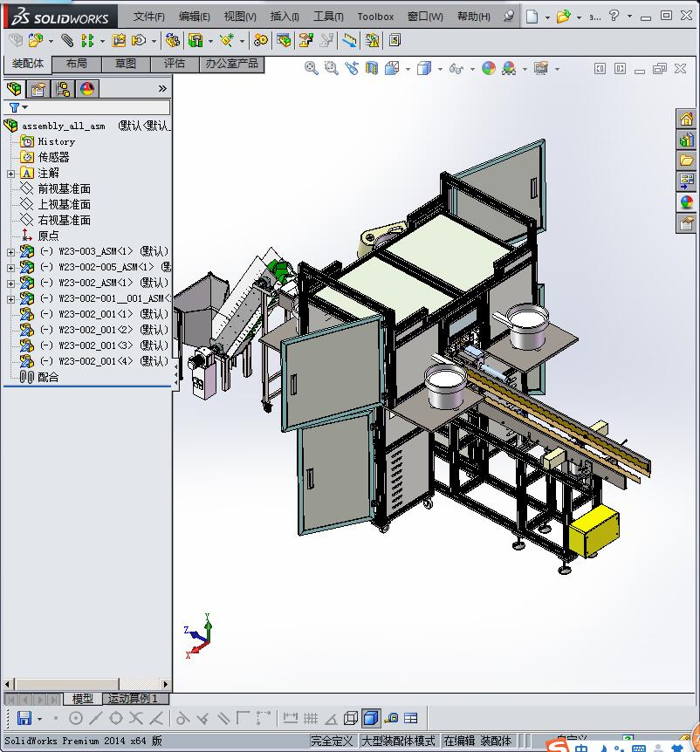Click the Interference Detection icon
The width and height of the screenshot is (700, 752).
click(350, 40)
